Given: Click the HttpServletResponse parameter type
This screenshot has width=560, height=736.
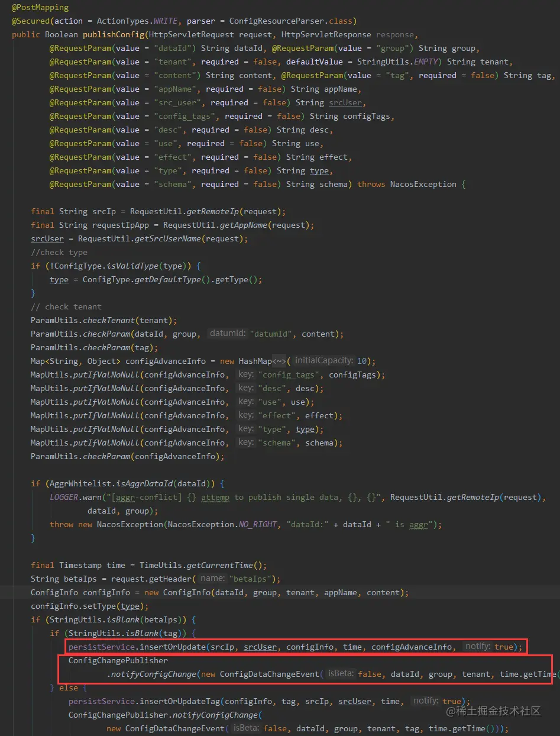Looking at the screenshot, I should coord(326,35).
